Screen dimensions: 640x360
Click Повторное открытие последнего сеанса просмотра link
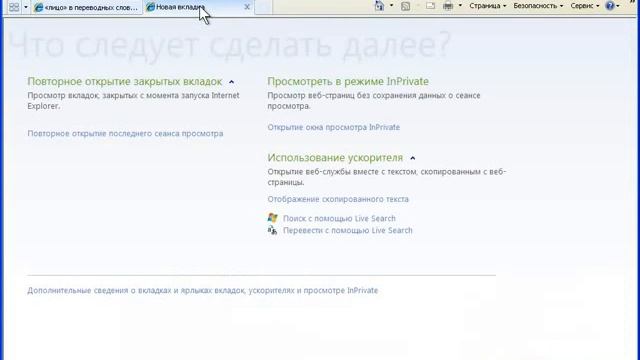point(125,133)
